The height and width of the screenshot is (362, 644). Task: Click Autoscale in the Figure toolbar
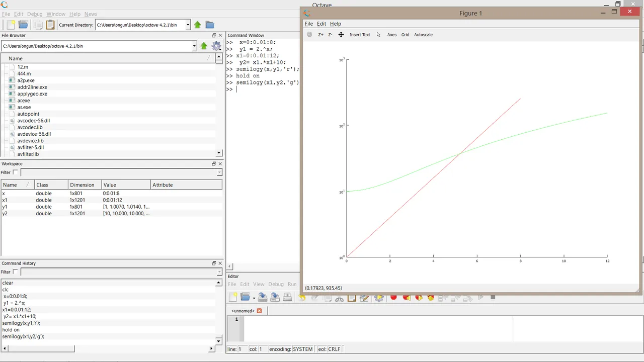coord(423,35)
